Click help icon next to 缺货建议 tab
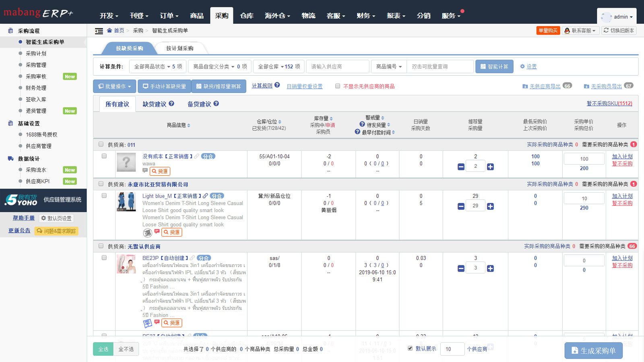This screenshot has height=362, width=644. tap(172, 103)
